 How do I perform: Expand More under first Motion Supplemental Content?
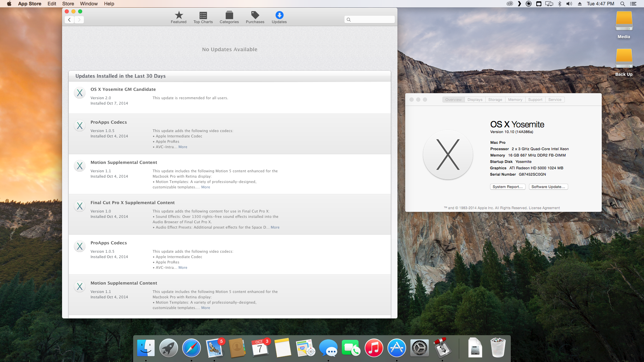coord(206,187)
